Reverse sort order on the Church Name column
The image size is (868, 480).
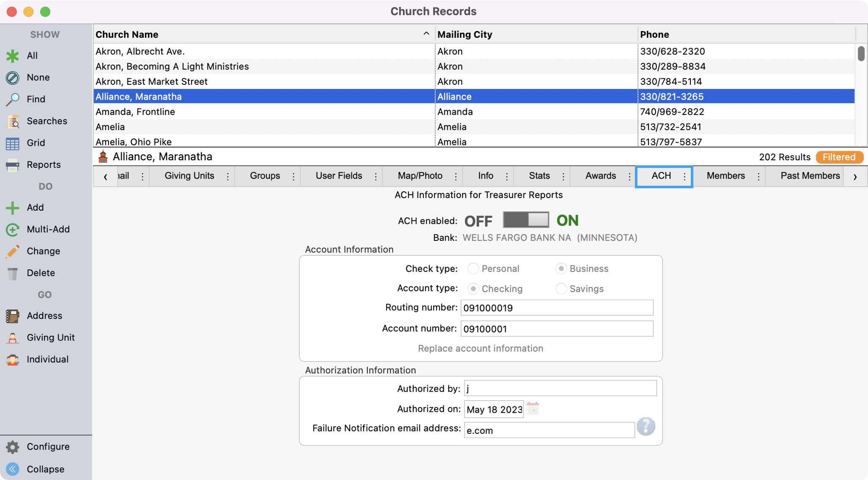click(426, 34)
